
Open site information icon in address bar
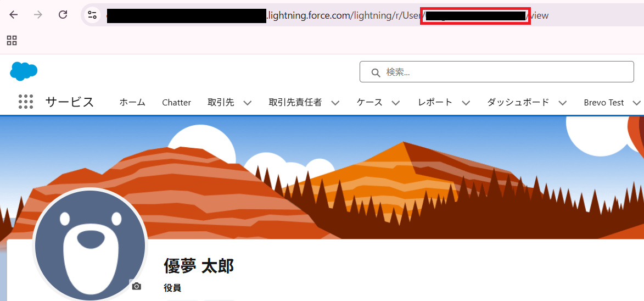(92, 15)
